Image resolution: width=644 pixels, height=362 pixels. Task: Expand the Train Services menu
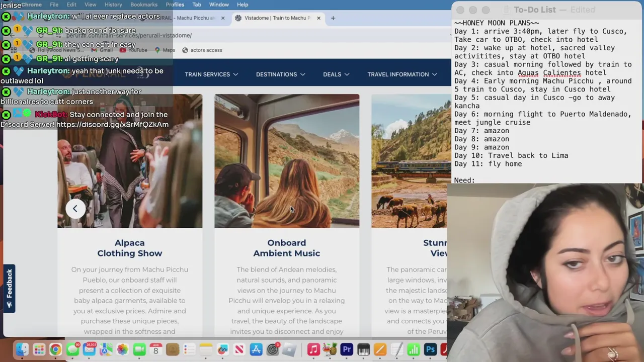coord(211,74)
